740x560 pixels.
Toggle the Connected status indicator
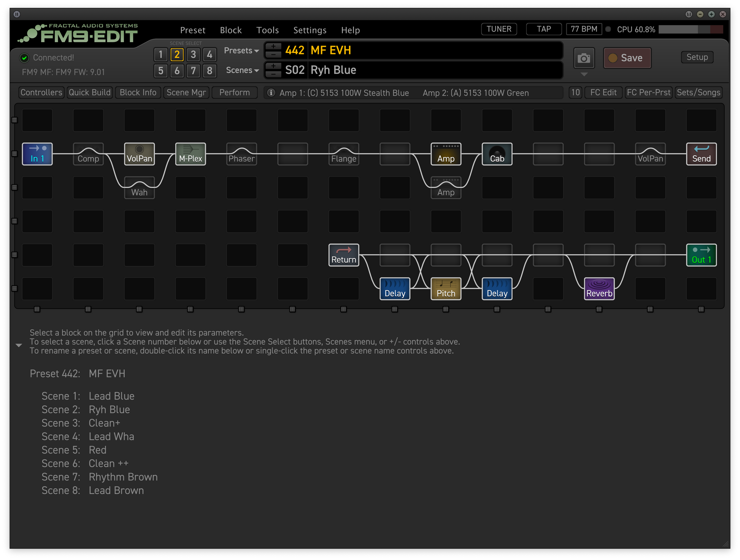pos(24,58)
